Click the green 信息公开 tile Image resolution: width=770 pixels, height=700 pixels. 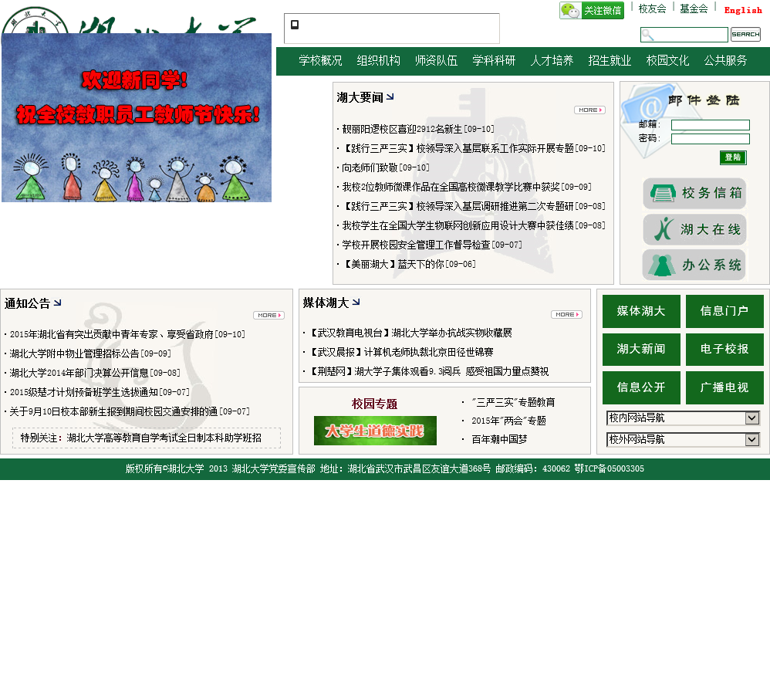641,387
